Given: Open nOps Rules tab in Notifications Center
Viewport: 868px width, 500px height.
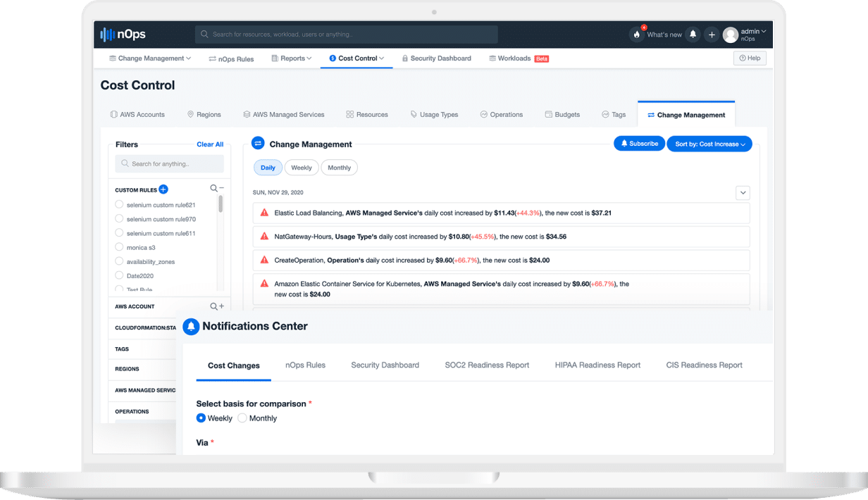Looking at the screenshot, I should click(305, 365).
